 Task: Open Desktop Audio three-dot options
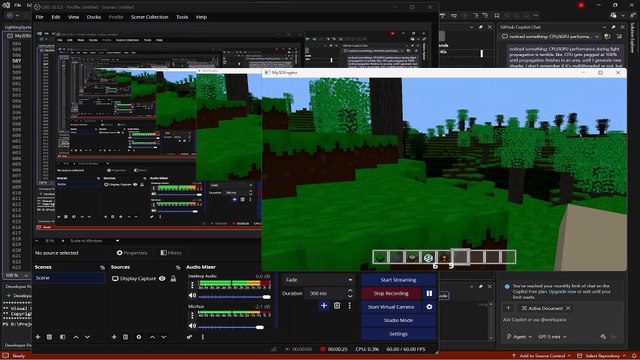click(x=192, y=284)
